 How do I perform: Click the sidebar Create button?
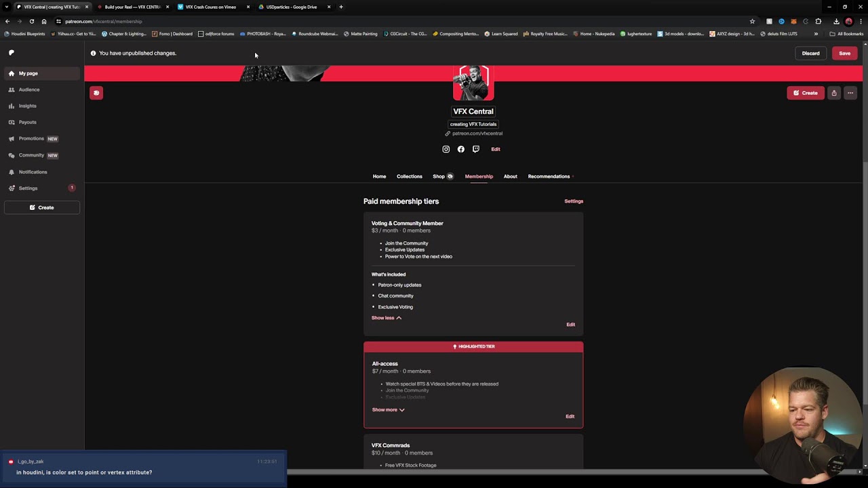41,207
